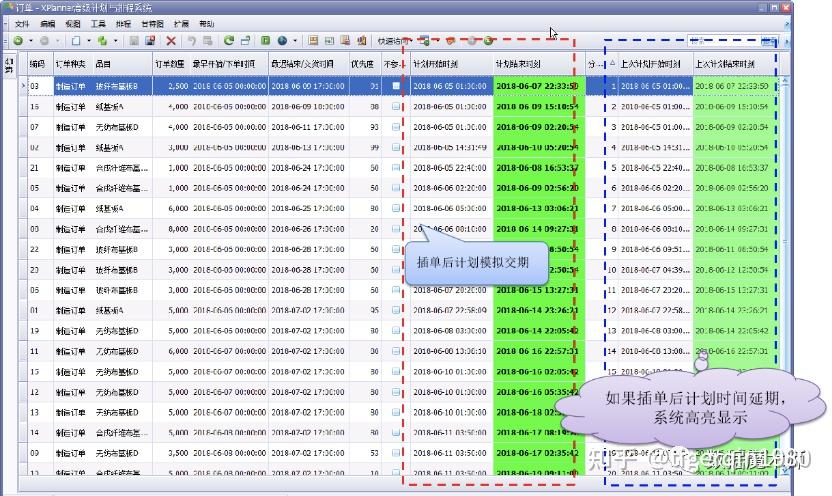Click the blue globe toolbar icon

[x=282, y=41]
